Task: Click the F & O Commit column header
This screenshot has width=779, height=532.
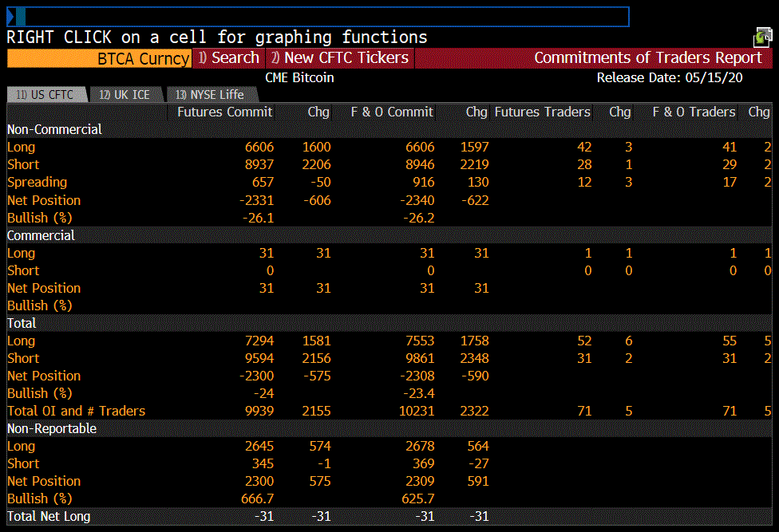Action: pyautogui.click(x=392, y=112)
